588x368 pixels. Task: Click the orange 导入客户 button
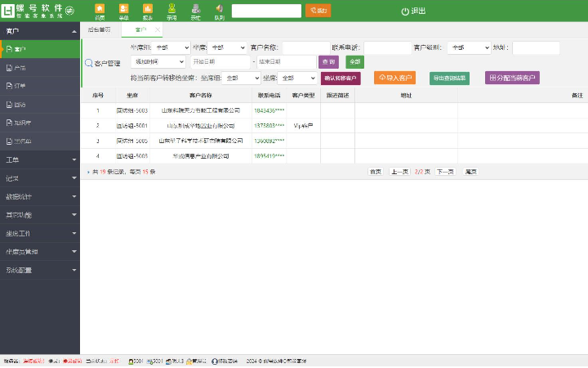click(x=395, y=78)
